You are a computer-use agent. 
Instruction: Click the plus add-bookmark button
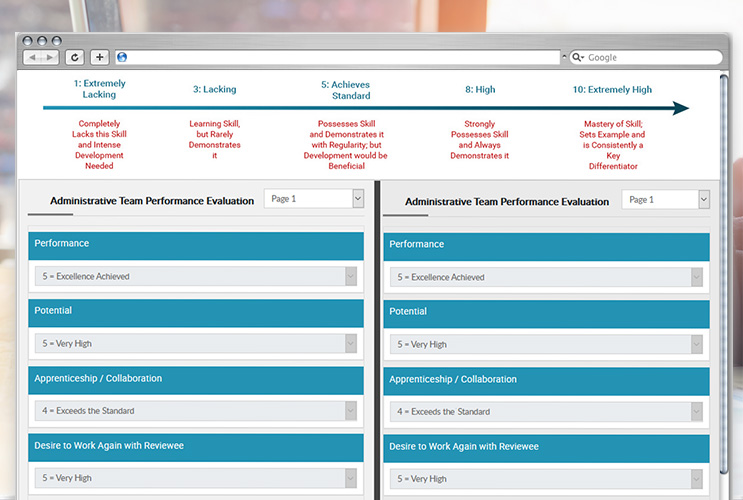(x=100, y=57)
